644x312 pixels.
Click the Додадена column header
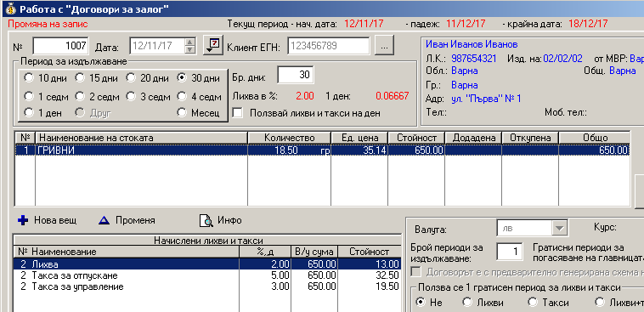pos(473,138)
